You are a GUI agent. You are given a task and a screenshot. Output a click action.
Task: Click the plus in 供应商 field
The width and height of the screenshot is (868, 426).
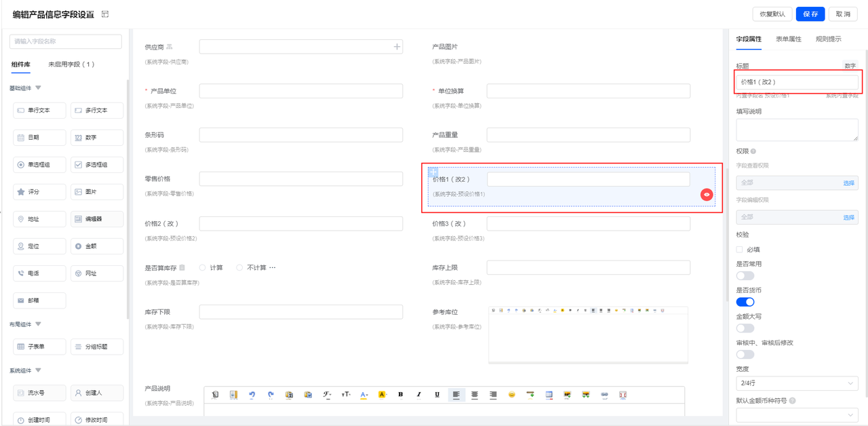(x=397, y=47)
